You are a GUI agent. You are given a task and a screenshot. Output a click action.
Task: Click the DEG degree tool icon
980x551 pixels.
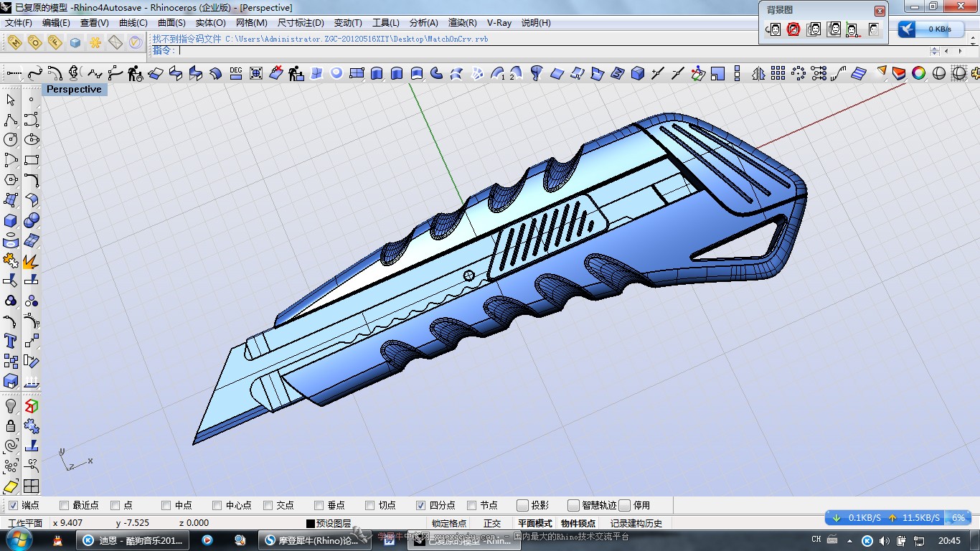236,72
